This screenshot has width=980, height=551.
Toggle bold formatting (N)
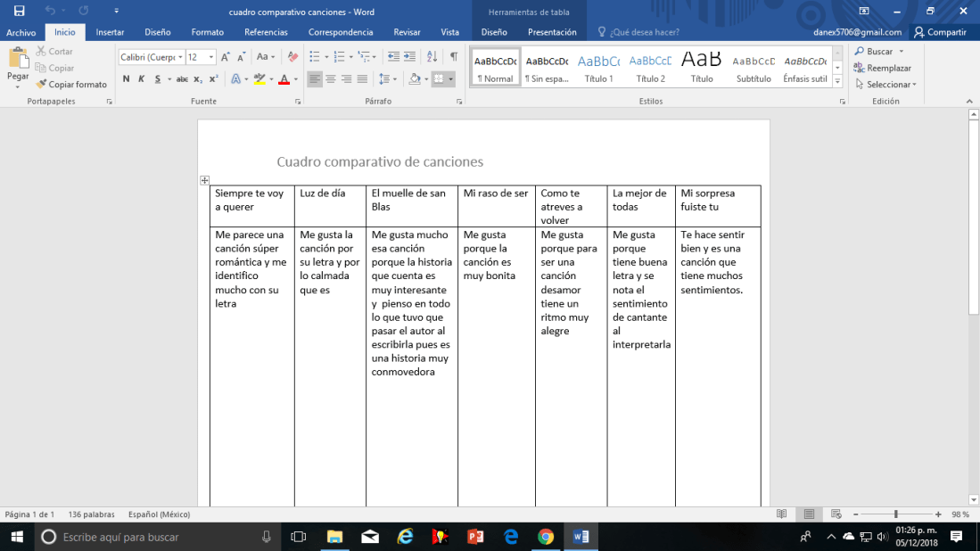click(x=126, y=79)
